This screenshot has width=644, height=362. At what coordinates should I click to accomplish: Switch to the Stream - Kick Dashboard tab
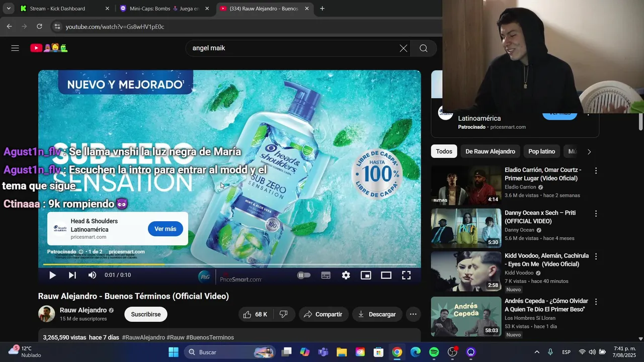(64, 9)
